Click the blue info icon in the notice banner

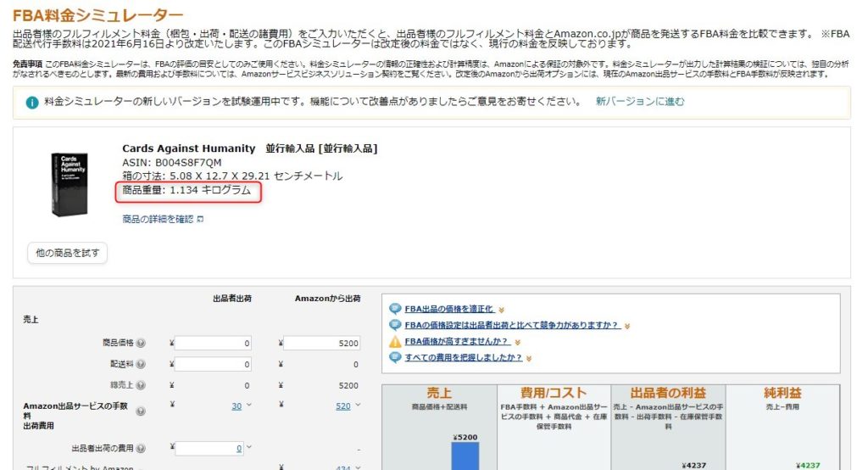pyautogui.click(x=32, y=103)
